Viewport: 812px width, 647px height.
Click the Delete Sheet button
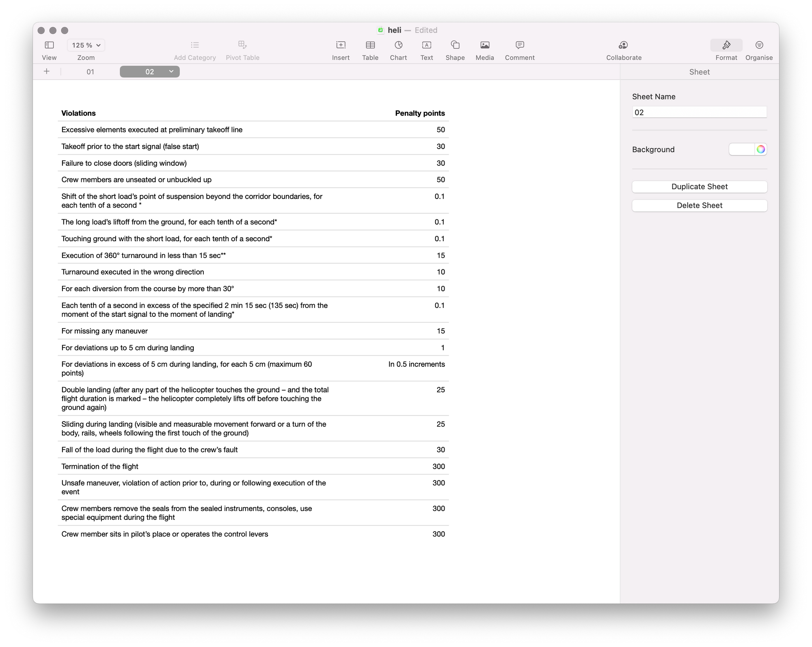pos(699,206)
